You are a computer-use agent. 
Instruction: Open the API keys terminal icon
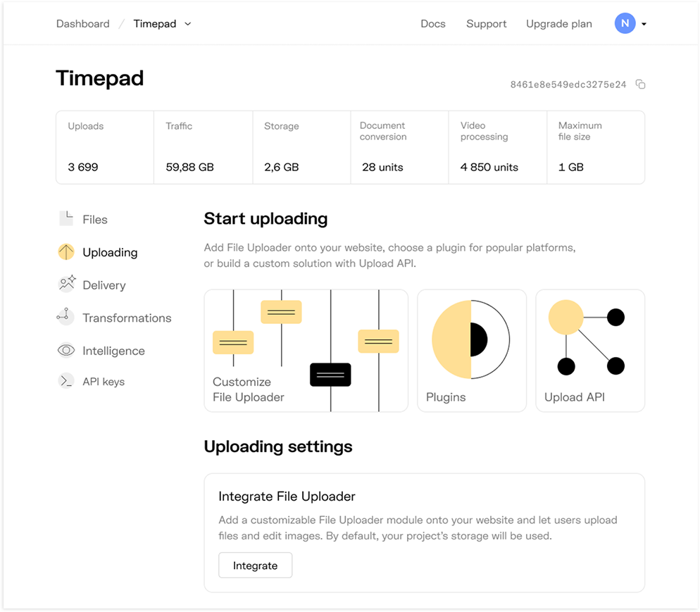pyautogui.click(x=66, y=381)
